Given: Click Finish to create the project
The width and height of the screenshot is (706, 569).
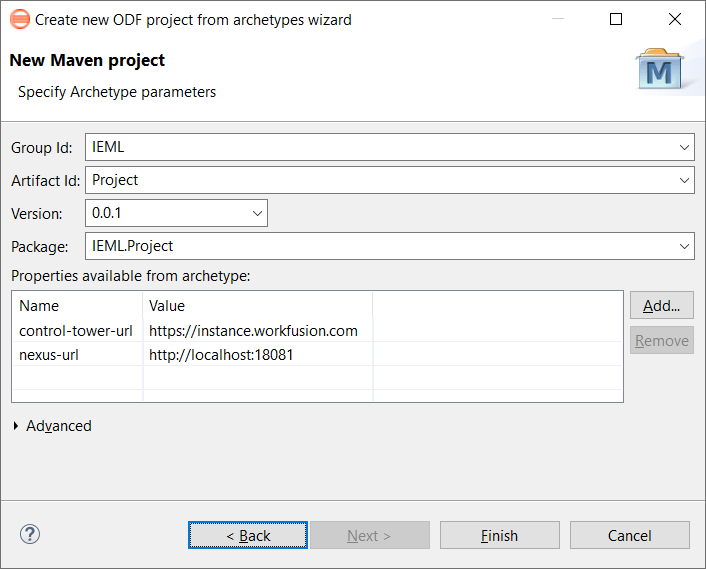Looking at the screenshot, I should (x=500, y=535).
